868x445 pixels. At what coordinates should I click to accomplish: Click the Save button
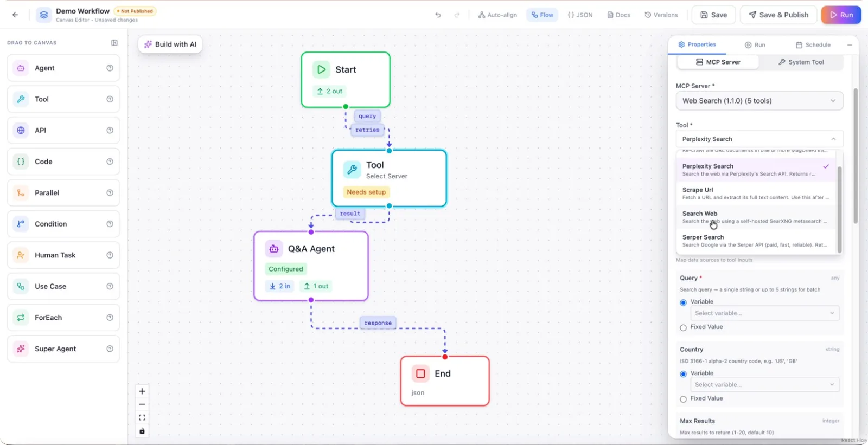click(x=713, y=15)
